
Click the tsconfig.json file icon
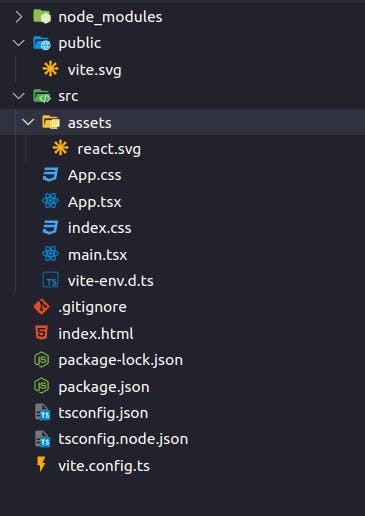(43, 413)
